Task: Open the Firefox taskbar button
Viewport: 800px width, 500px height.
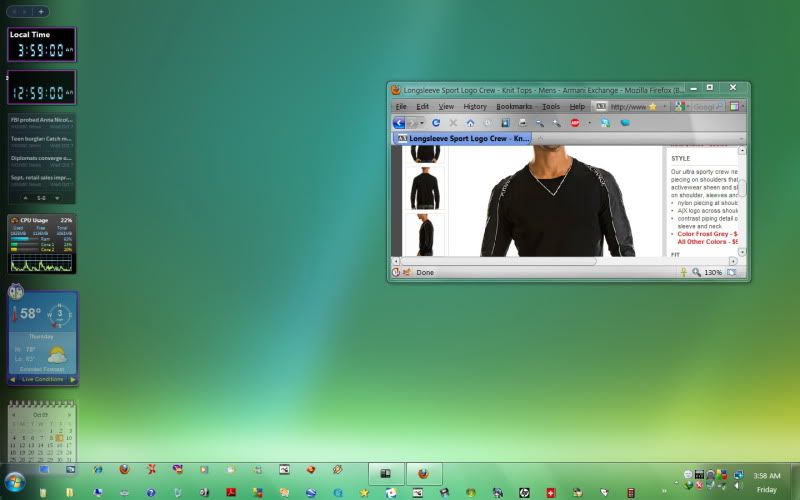Action: [423, 474]
